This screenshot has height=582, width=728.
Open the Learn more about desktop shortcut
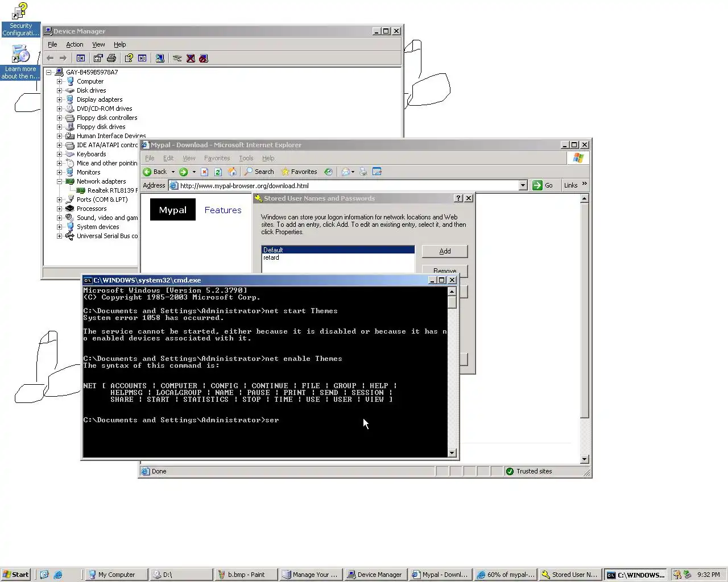click(x=20, y=62)
